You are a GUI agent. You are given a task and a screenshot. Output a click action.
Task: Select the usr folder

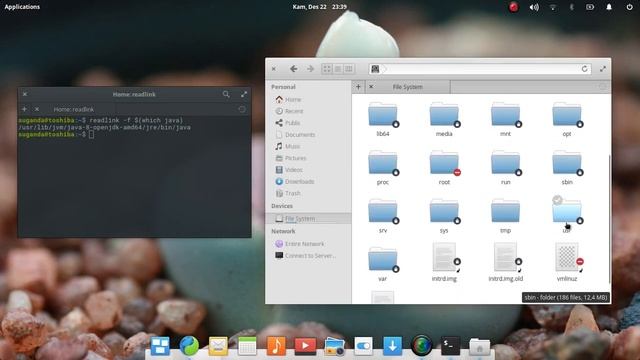click(567, 215)
